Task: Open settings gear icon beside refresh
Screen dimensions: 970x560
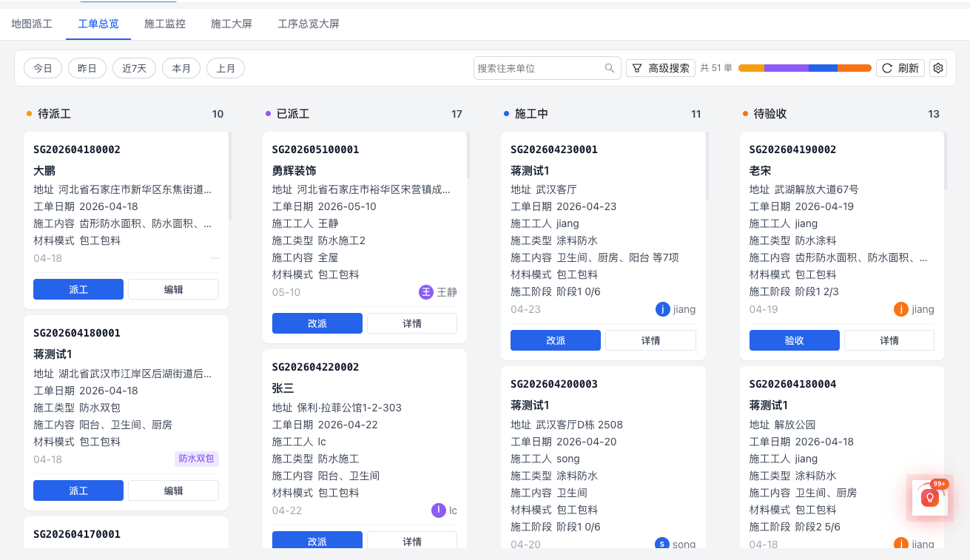Action: pyautogui.click(x=938, y=68)
